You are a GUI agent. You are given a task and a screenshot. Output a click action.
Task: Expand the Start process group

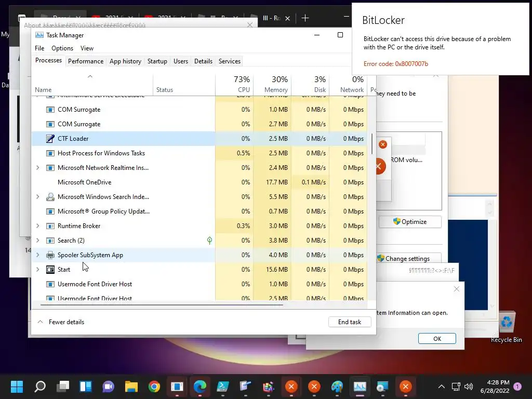[37, 270]
